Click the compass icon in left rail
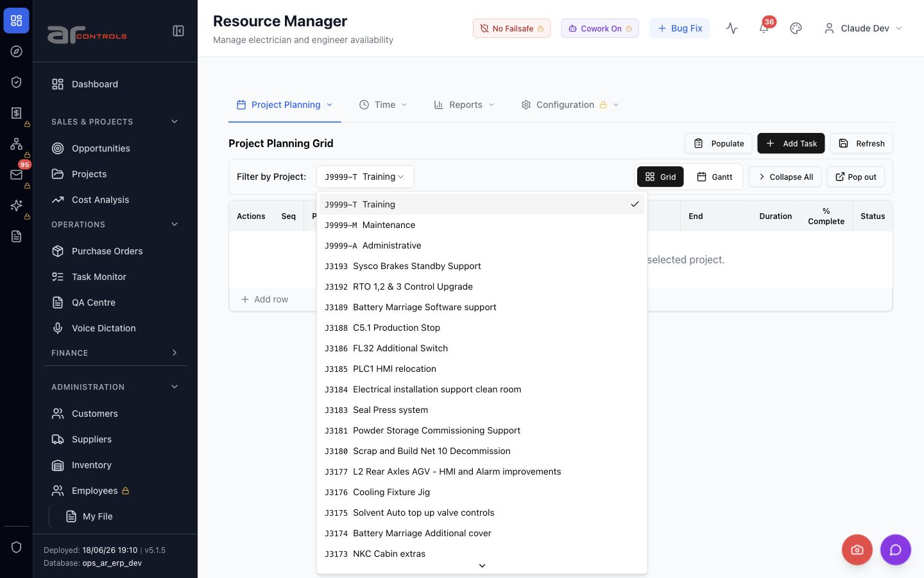The image size is (924, 578). pyautogui.click(x=17, y=51)
